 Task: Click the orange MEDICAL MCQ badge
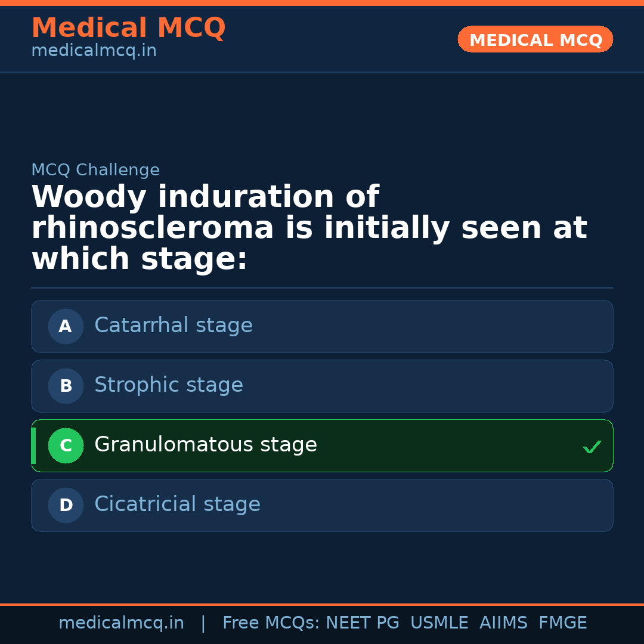[535, 40]
